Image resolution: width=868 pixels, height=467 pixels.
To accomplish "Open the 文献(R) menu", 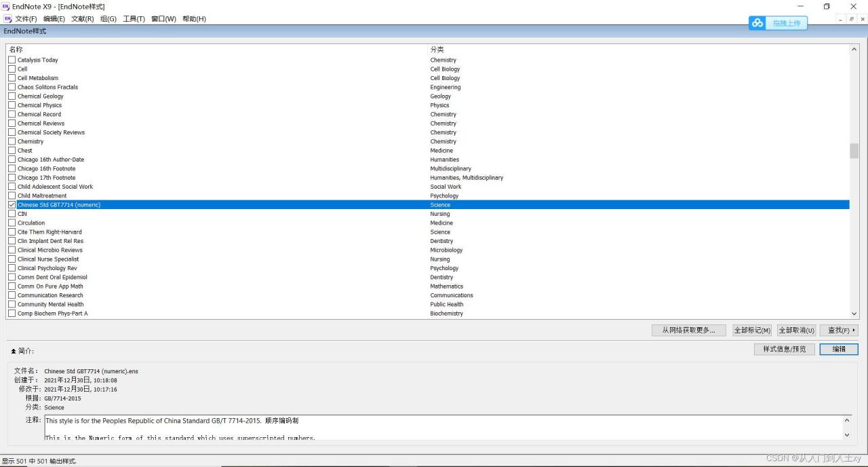I will [83, 18].
